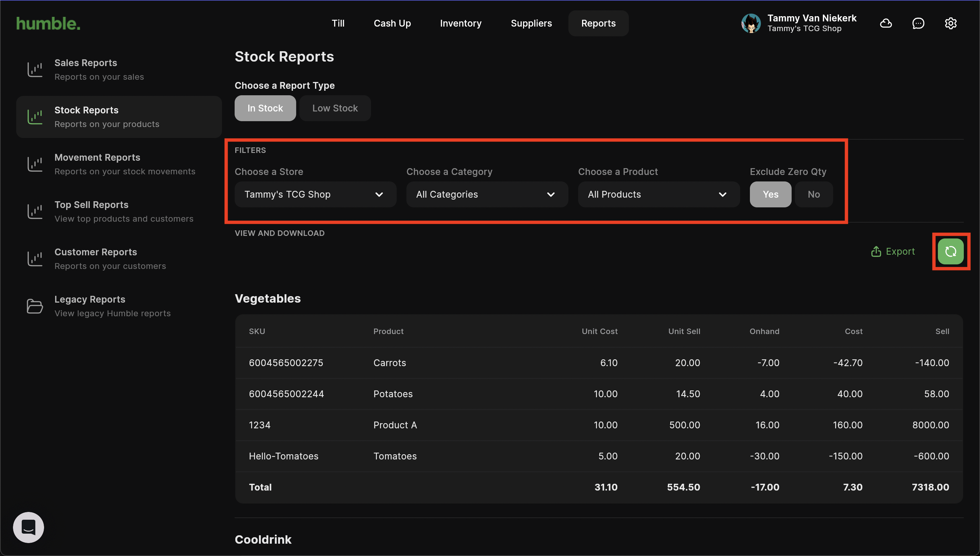Screen dimensions: 980x556
Task: Go to the Inventory tab
Action: click(x=461, y=23)
